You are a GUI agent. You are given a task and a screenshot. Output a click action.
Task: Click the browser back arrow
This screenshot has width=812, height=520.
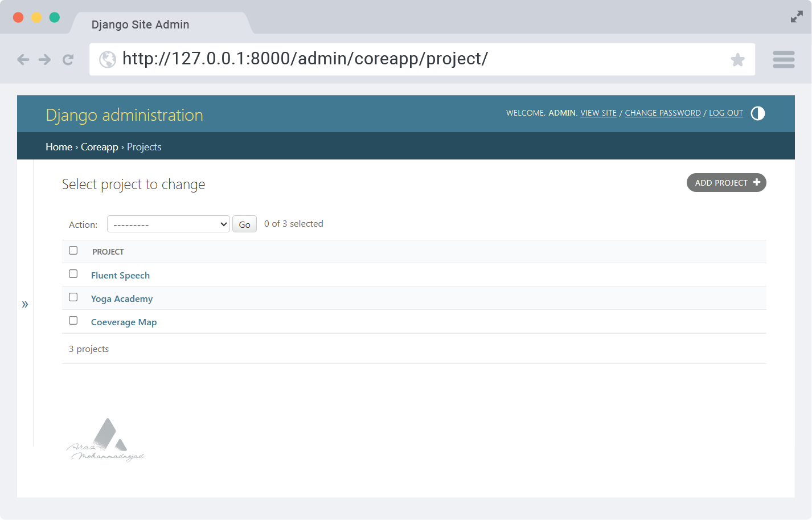(23, 59)
